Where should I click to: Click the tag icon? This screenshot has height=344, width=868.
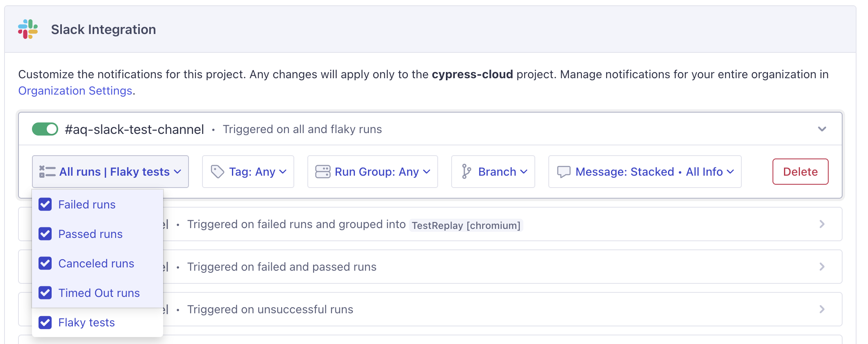(217, 172)
